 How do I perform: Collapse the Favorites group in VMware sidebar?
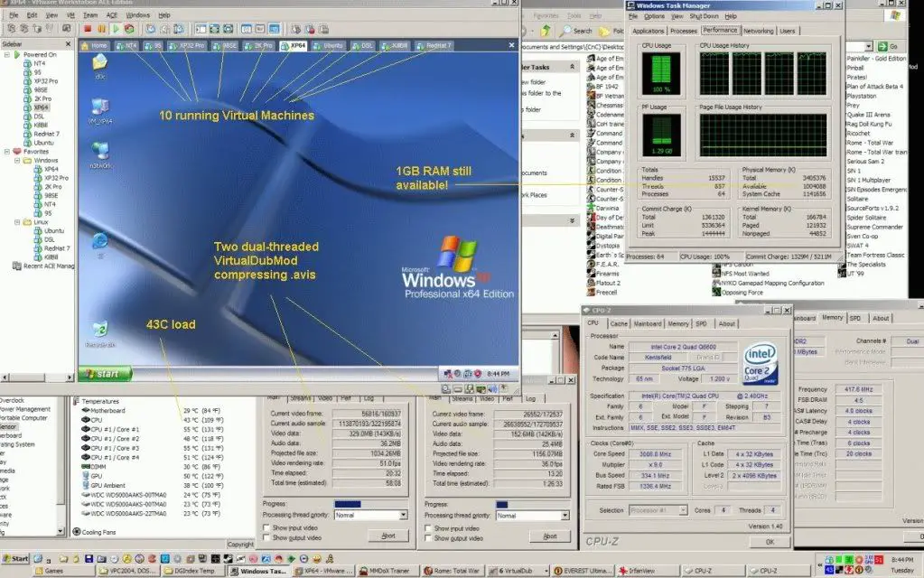coord(7,152)
